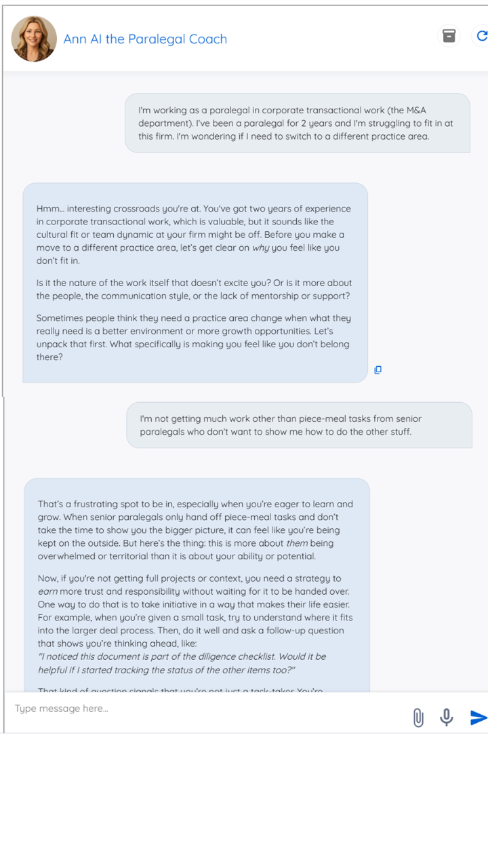Click the refresh chat icon
Screen dimensions: 488x868
click(x=481, y=36)
